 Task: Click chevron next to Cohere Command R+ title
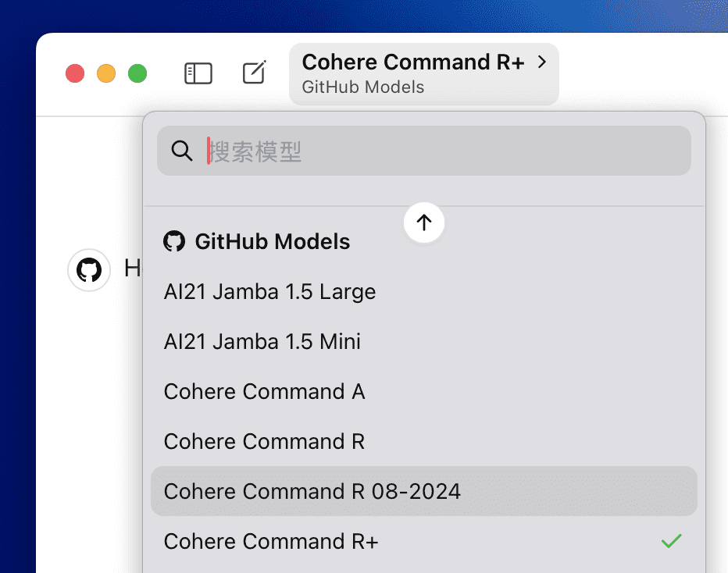point(542,62)
